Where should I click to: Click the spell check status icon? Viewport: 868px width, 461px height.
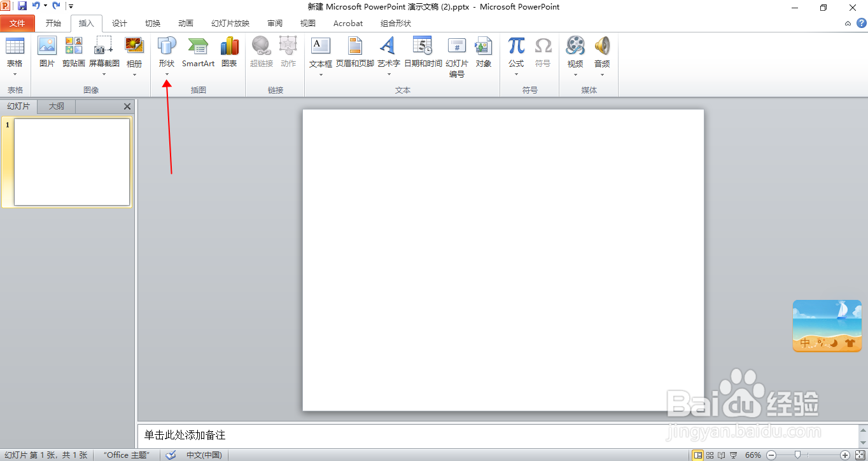(171, 455)
